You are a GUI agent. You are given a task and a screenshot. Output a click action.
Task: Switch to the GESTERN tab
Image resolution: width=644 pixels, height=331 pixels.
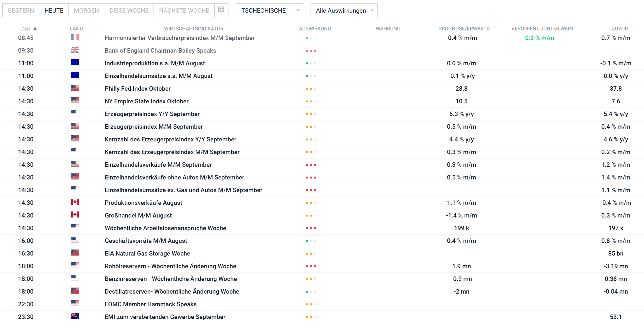21,10
